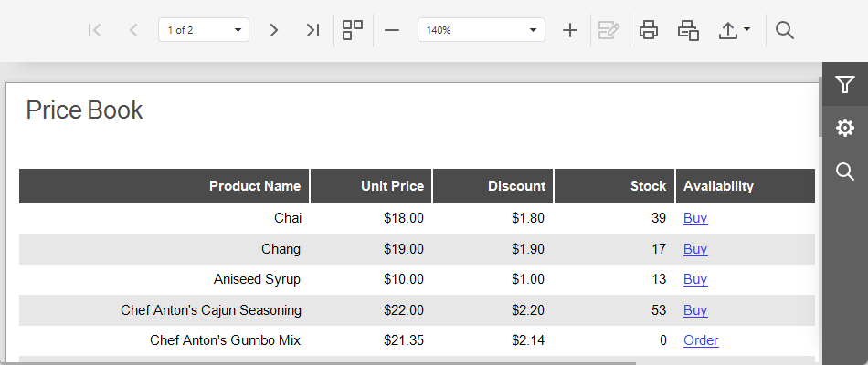This screenshot has height=365, width=868.
Task: Open the 140% zoom level dropdown
Action: pos(481,30)
